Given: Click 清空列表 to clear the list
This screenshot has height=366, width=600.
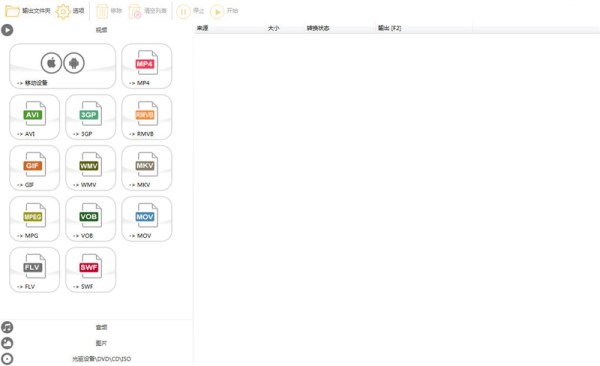Looking at the screenshot, I should click(x=148, y=11).
